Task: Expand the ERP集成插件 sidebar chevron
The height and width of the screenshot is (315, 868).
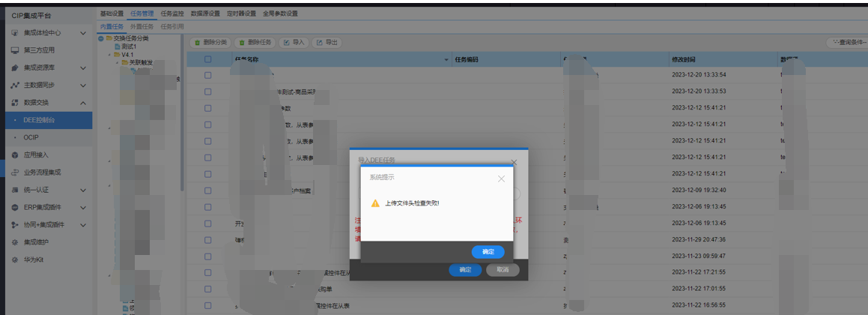Action: coord(83,208)
